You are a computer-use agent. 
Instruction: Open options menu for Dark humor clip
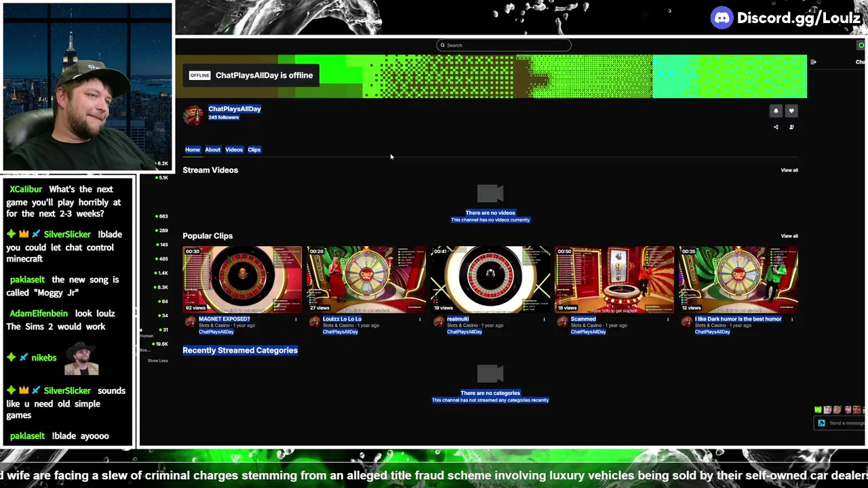792,319
